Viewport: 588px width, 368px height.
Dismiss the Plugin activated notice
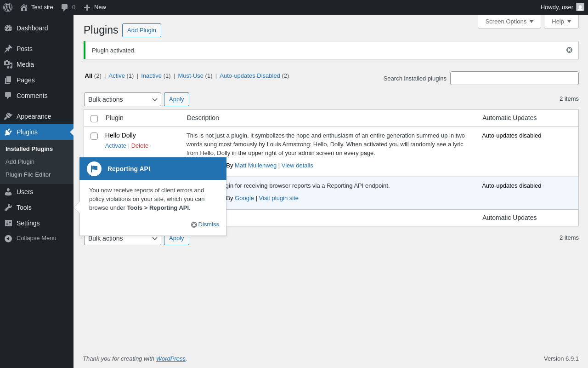tap(569, 50)
